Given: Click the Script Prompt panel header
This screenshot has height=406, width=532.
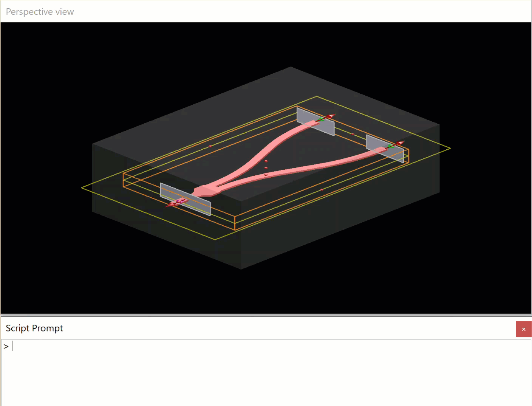Looking at the screenshot, I should coord(34,328).
